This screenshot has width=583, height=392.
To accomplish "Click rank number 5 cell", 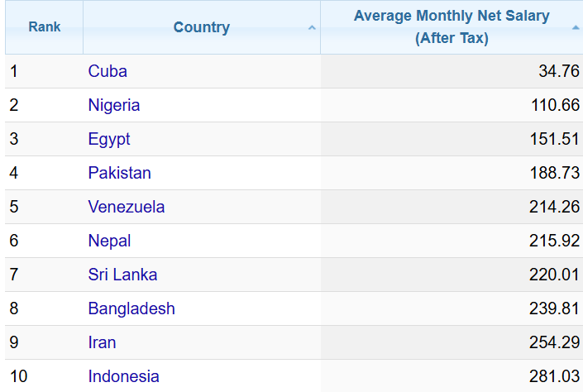I will pyautogui.click(x=14, y=207).
